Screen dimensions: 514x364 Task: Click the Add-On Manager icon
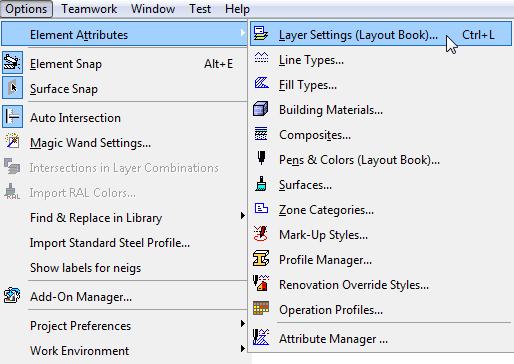(x=12, y=295)
